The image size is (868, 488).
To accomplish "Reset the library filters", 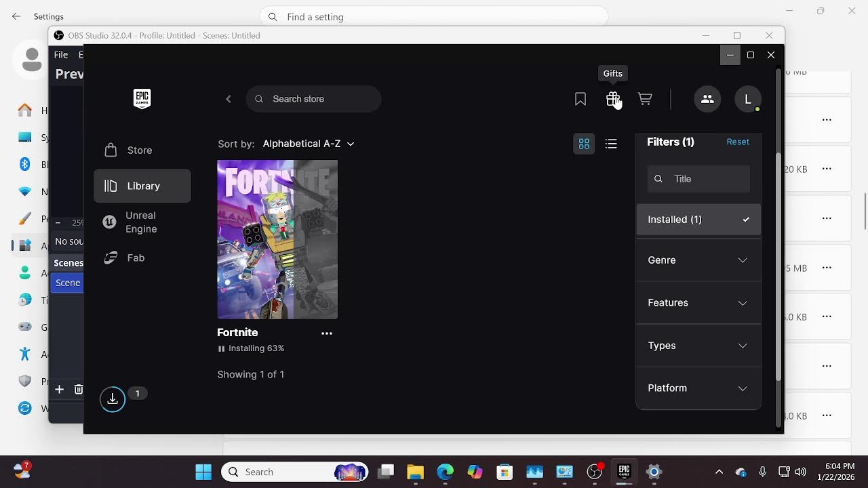I will point(738,142).
